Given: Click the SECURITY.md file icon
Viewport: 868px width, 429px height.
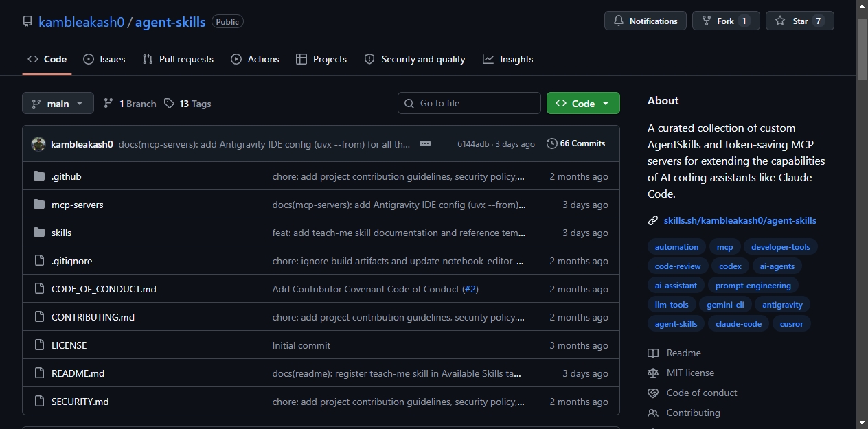Looking at the screenshot, I should pos(39,402).
